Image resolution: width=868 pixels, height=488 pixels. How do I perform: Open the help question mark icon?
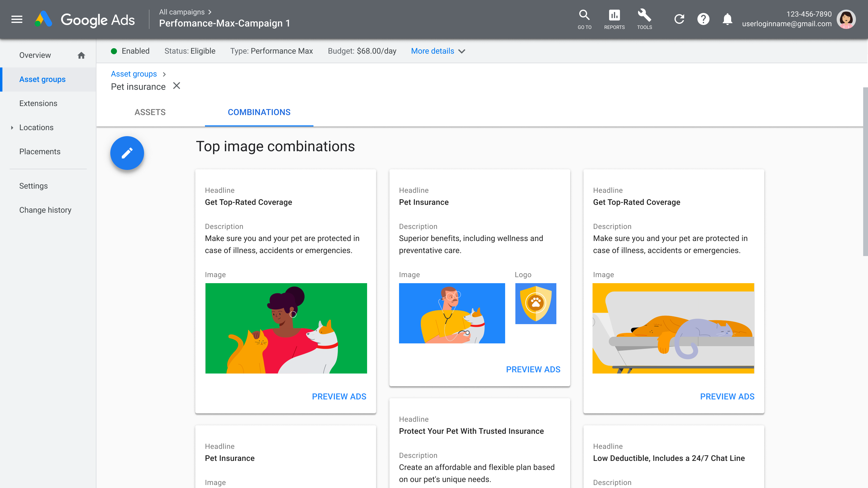click(x=703, y=19)
